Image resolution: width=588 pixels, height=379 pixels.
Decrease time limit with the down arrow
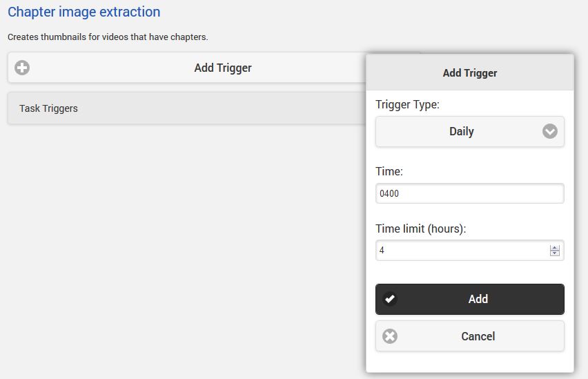coord(555,253)
